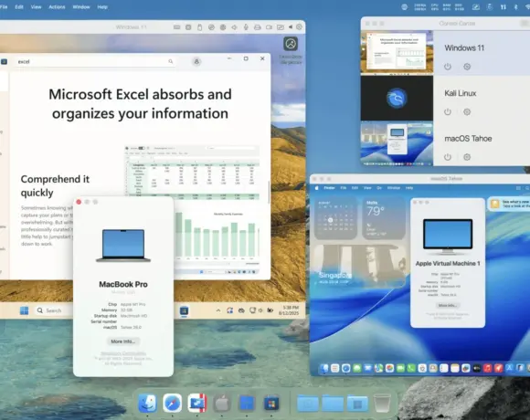
Task: Click the CPU chip icon in Windows 11 toolbar
Action: pos(188,27)
